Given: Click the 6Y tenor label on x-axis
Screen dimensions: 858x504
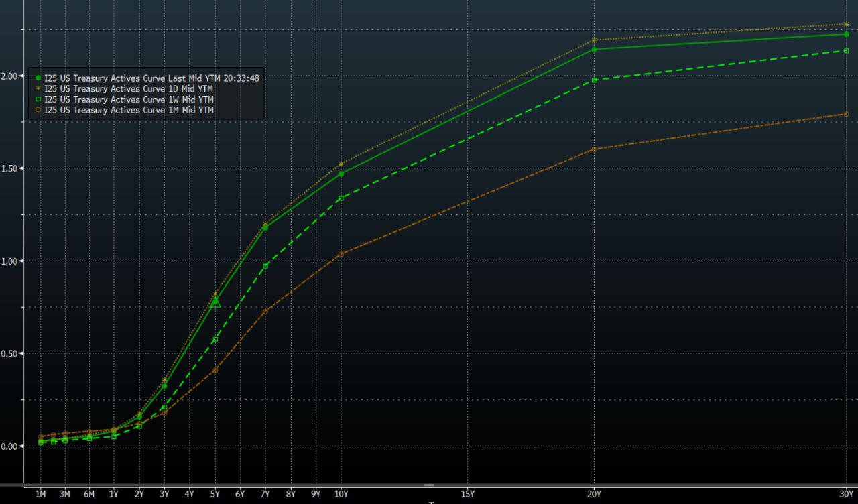Looking at the screenshot, I should click(240, 494).
